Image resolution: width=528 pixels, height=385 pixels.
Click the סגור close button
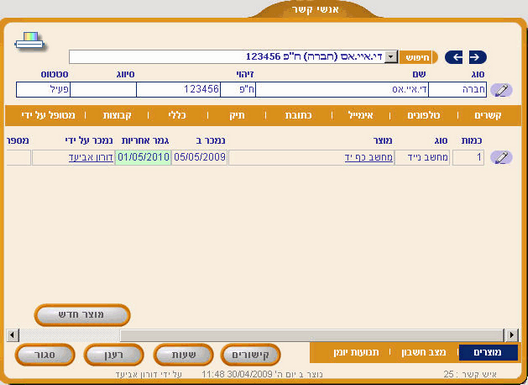45,355
